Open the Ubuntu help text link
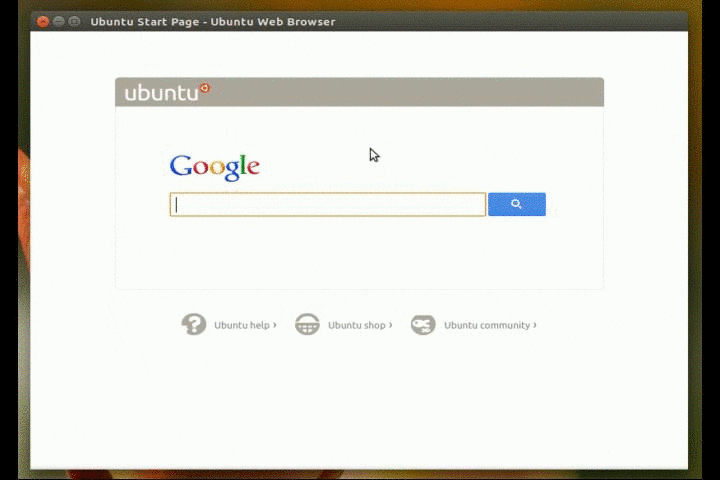Viewport: 720px width, 480px height. tap(241, 325)
